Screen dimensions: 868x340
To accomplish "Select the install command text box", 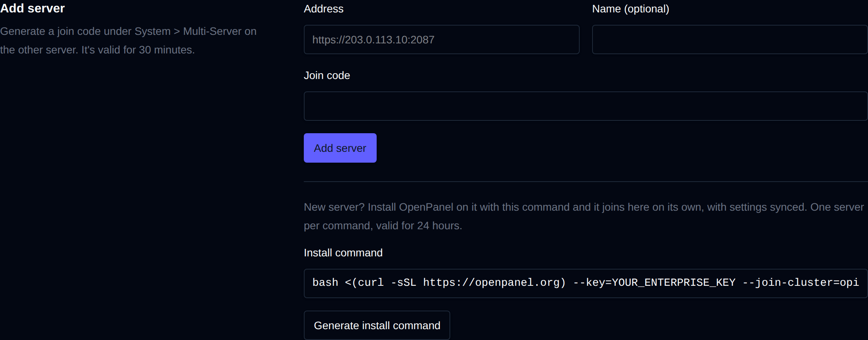I will coord(586,283).
